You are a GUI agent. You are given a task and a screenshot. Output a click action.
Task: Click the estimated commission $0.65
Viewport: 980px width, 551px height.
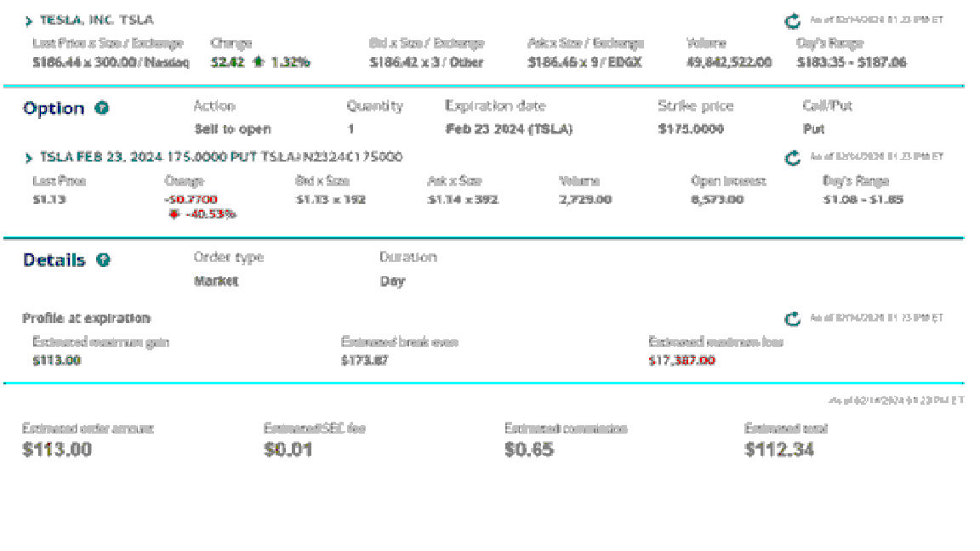[529, 450]
